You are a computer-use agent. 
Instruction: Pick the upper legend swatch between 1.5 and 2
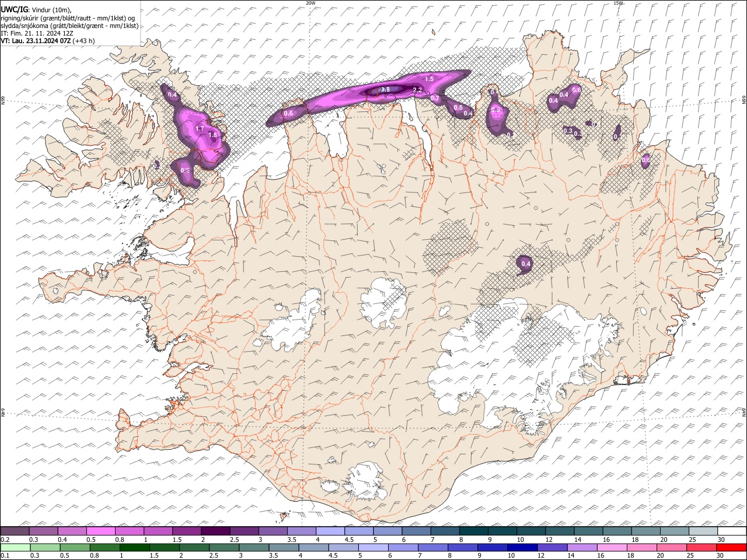tap(187, 531)
